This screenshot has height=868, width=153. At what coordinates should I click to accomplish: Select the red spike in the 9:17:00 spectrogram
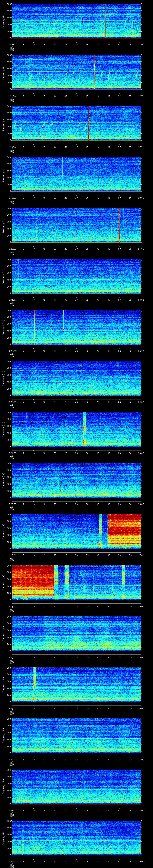click(95, 72)
